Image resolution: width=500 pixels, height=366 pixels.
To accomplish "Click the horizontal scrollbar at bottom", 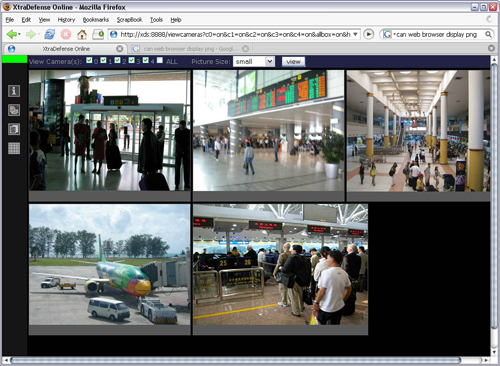I will (235, 360).
